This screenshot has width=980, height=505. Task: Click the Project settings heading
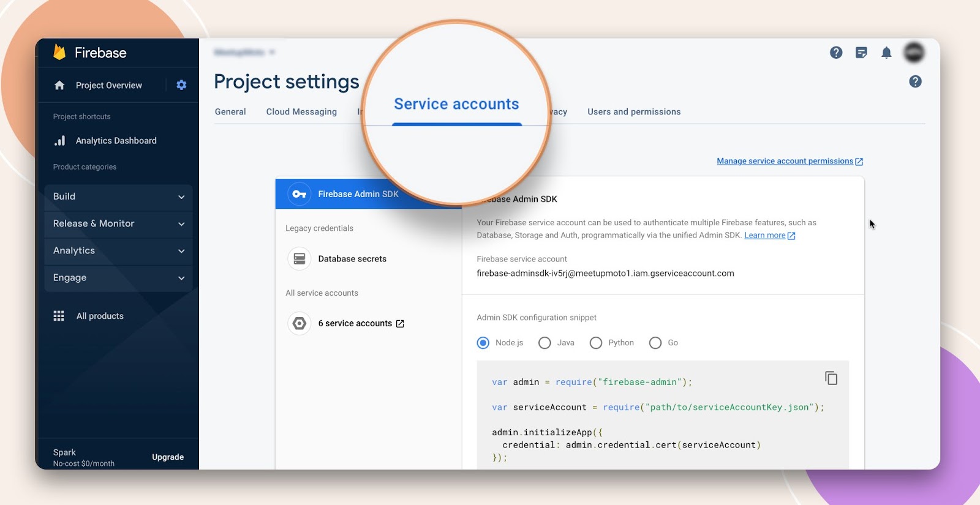tap(287, 82)
